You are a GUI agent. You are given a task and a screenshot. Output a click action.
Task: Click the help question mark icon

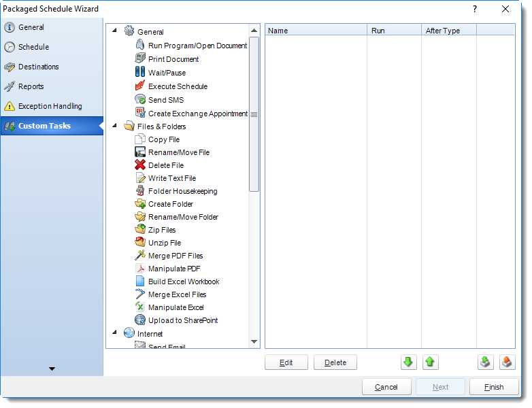[x=475, y=9]
